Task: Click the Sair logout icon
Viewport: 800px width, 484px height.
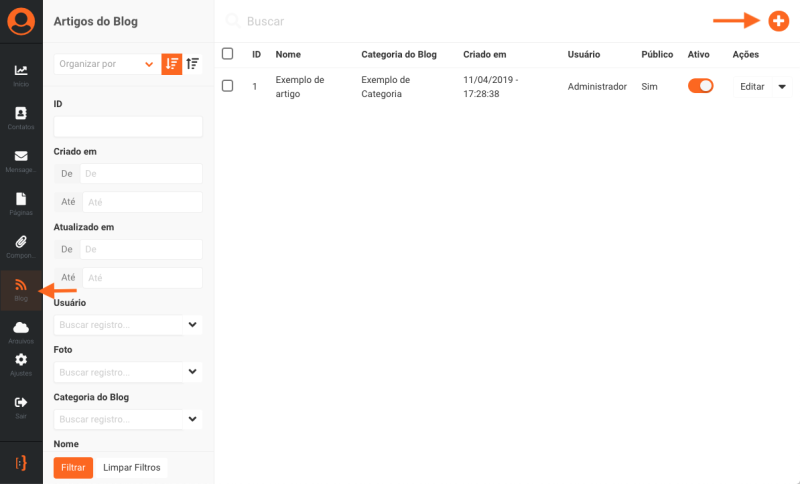Action: pos(21,403)
